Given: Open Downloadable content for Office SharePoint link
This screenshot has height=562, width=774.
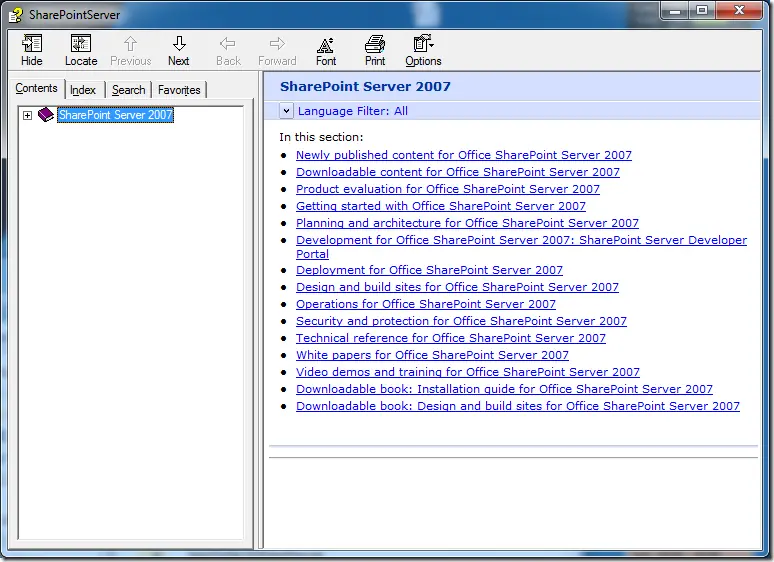Looking at the screenshot, I should pyautogui.click(x=458, y=172).
